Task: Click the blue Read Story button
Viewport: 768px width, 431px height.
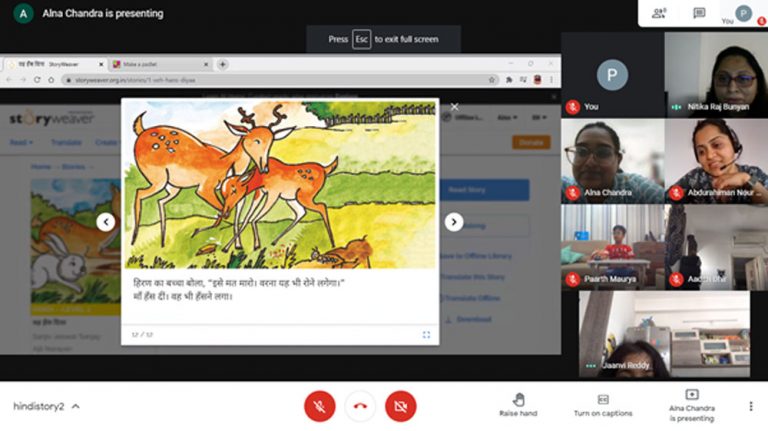Action: coord(484,190)
